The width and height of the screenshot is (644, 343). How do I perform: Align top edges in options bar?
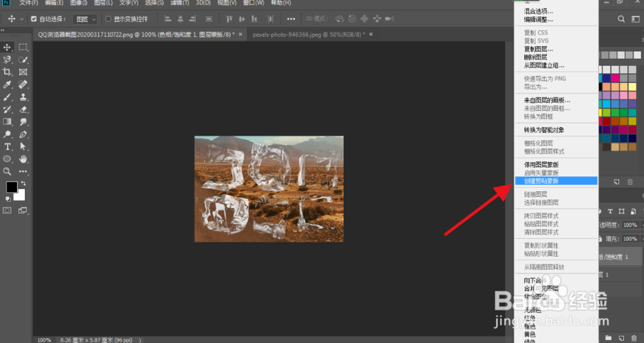point(230,19)
